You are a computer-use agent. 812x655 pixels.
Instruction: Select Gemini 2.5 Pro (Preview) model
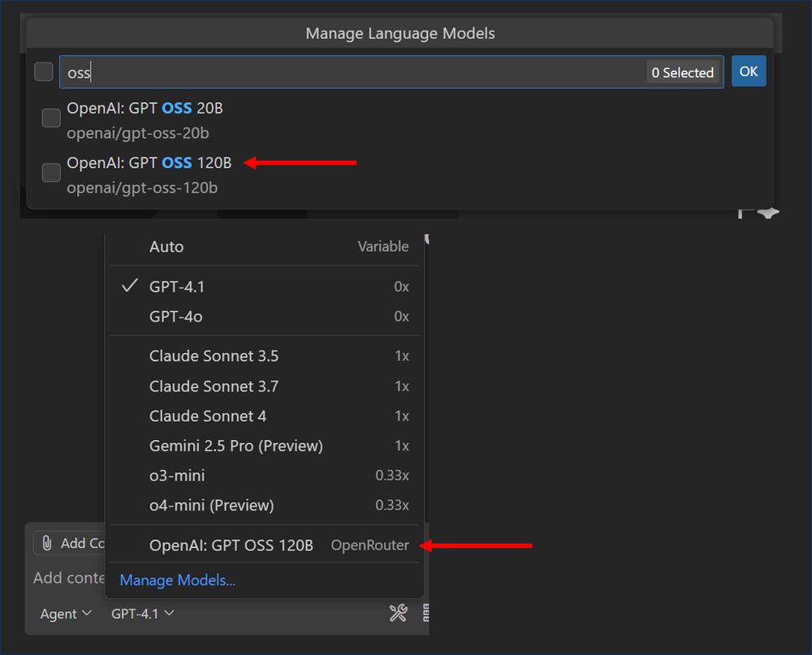point(264,446)
